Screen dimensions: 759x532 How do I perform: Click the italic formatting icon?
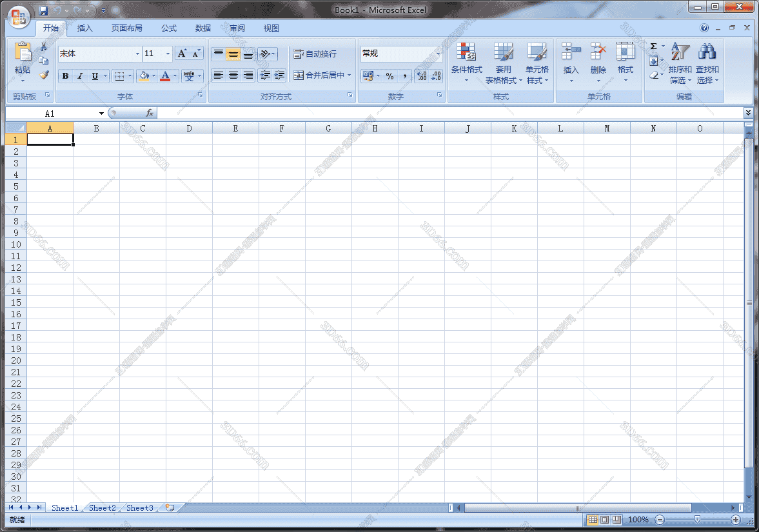click(x=79, y=76)
